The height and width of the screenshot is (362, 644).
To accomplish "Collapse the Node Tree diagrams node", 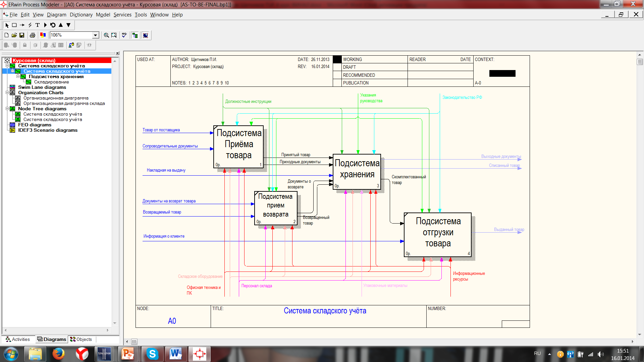I will [7, 109].
